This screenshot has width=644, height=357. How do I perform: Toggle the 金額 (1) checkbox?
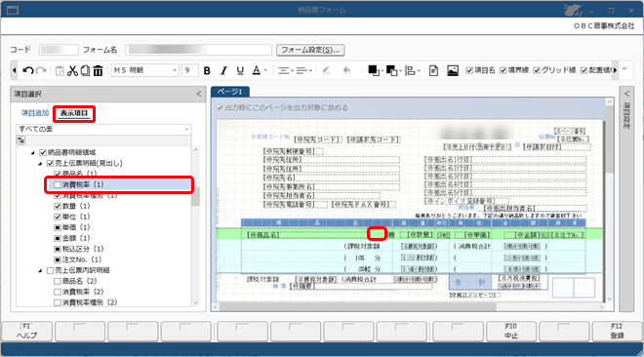coord(58,238)
